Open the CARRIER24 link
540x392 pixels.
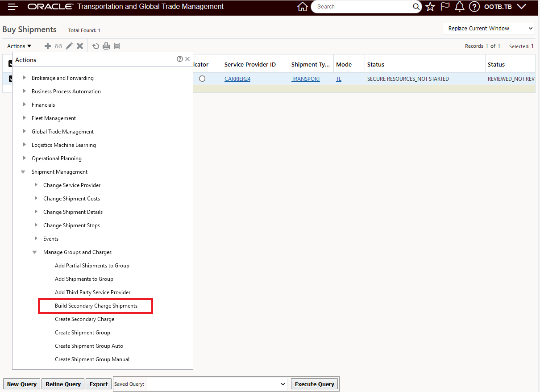coord(237,79)
